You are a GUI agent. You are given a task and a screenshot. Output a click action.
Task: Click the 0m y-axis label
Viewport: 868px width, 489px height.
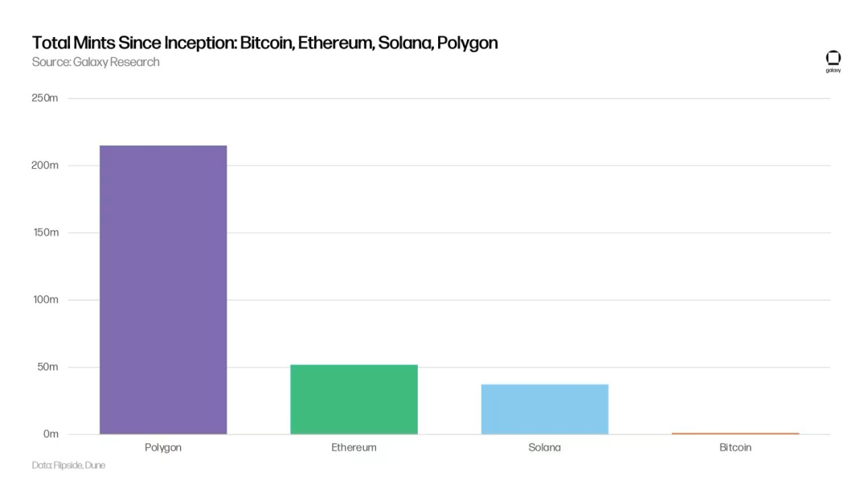(x=51, y=434)
